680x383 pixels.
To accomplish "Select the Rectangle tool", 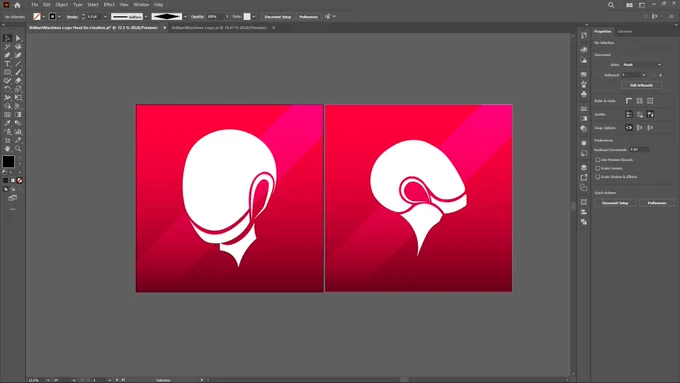I will (7, 72).
